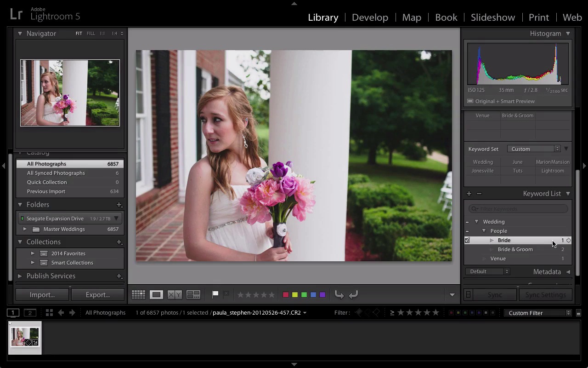This screenshot has width=588, height=368.
Task: Add a new folder with plus icon
Action: coord(119,205)
